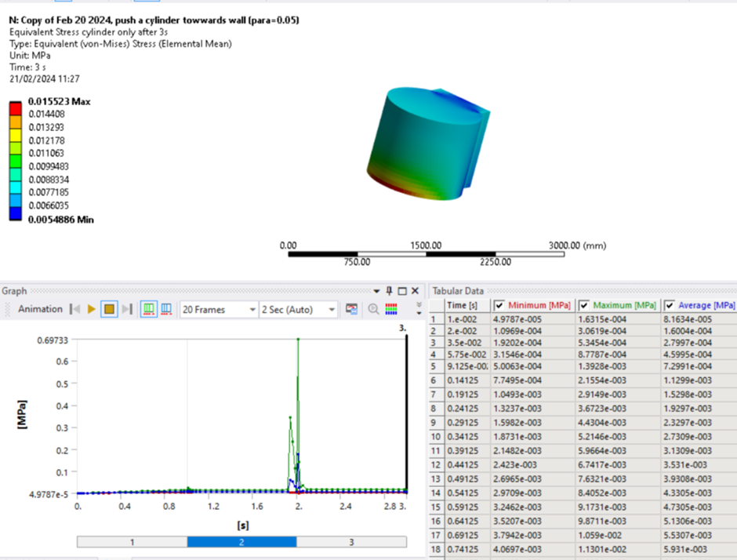
Task: Close the Graph panel
Action: coord(415,290)
